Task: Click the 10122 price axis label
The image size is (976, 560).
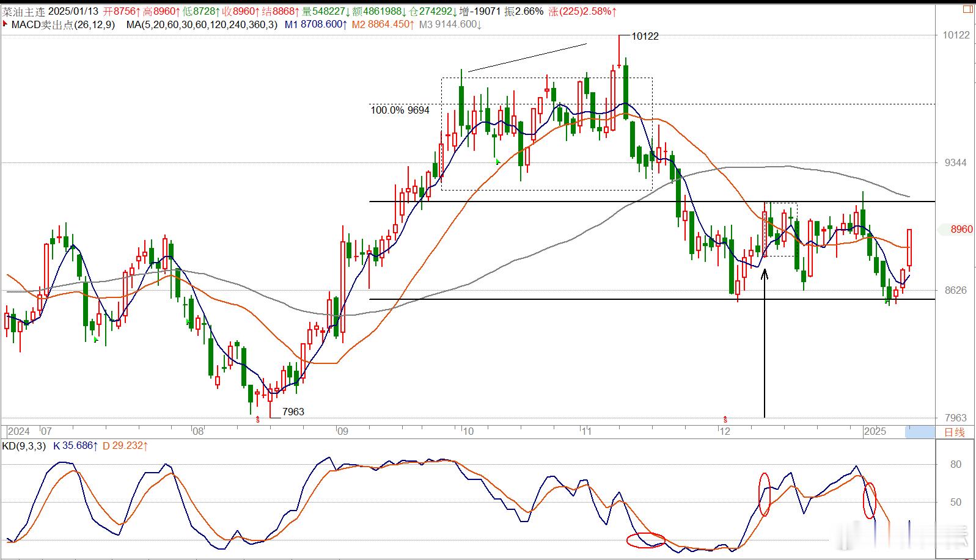Action: 956,35
